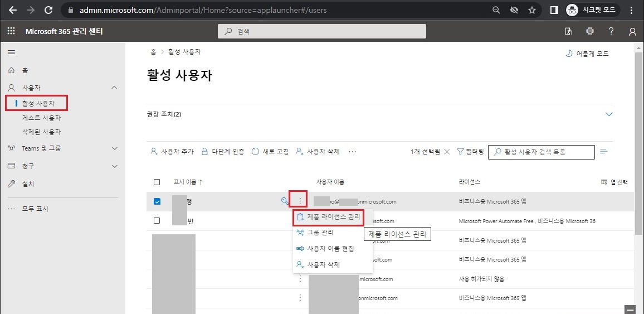Open toolbar overflow ellipsis
Viewport: 644px width, 314px height.
tap(352, 152)
